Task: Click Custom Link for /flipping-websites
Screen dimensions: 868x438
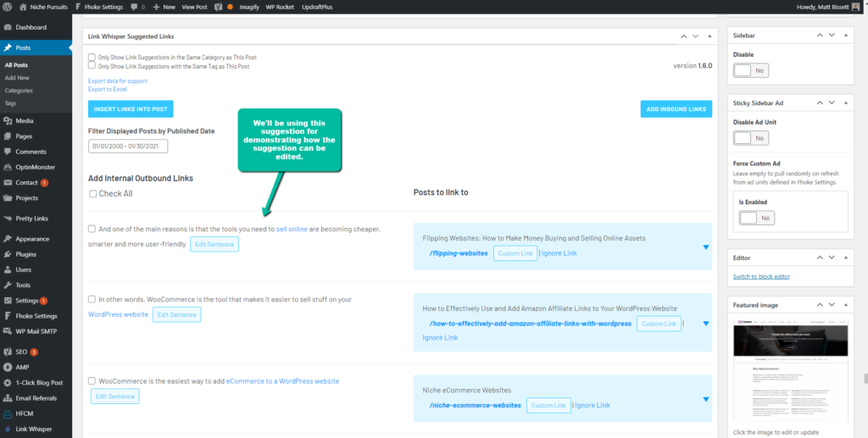Action: (515, 253)
